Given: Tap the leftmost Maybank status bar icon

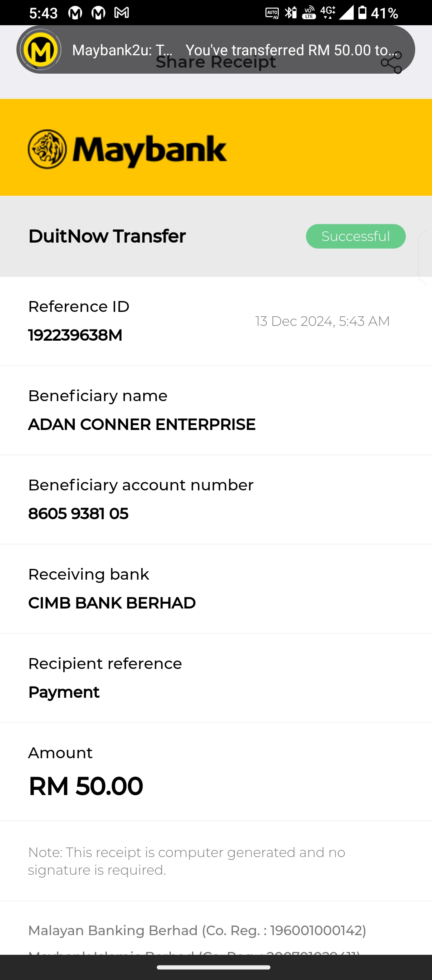Looking at the screenshot, I should pyautogui.click(x=75, y=13).
